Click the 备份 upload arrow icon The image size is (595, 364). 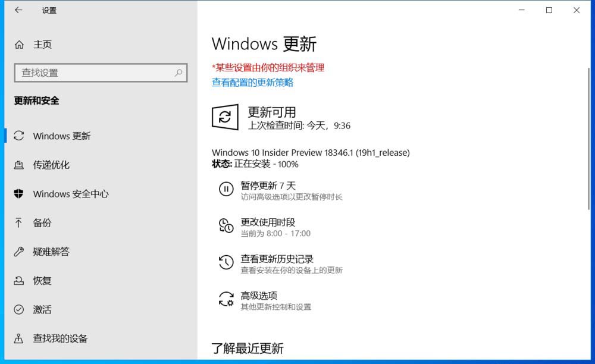[18, 222]
